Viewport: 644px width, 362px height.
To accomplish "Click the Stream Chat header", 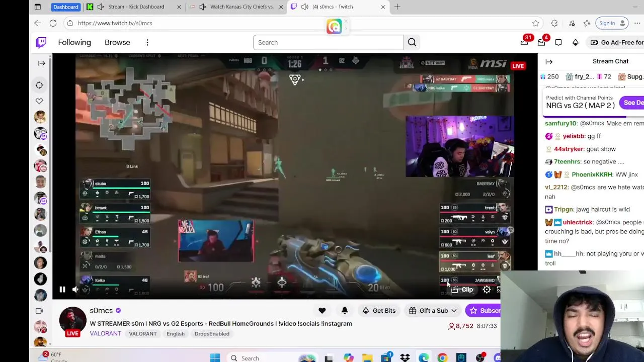I will click(610, 61).
